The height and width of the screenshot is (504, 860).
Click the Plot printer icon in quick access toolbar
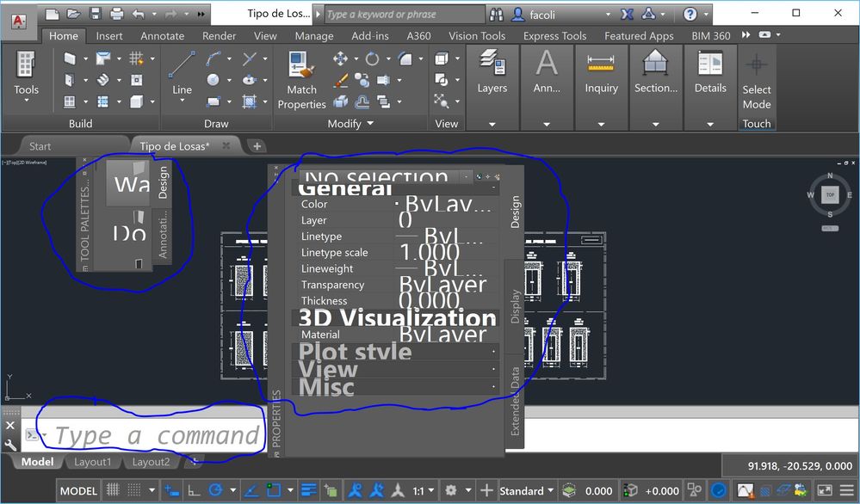117,14
